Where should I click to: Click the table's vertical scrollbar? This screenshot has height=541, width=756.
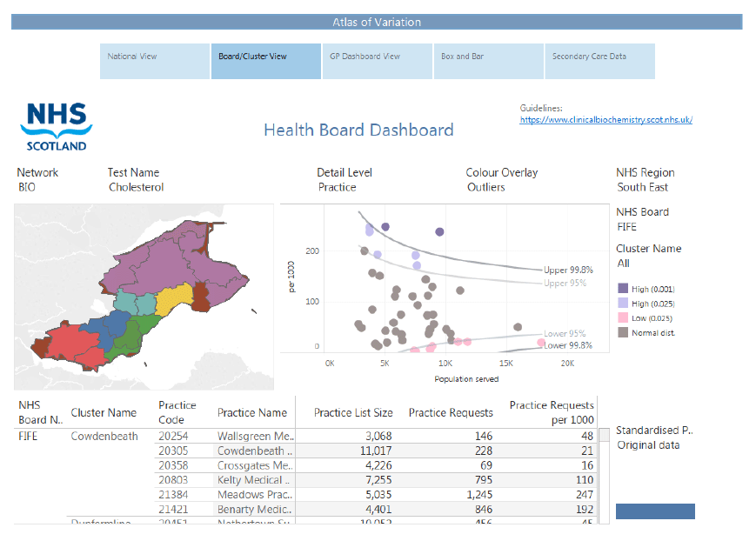click(x=604, y=476)
